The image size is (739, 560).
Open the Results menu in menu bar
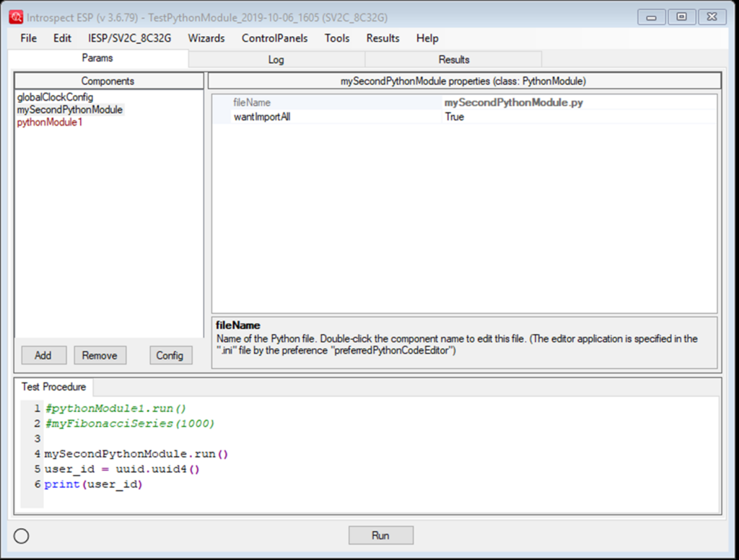pyautogui.click(x=382, y=38)
